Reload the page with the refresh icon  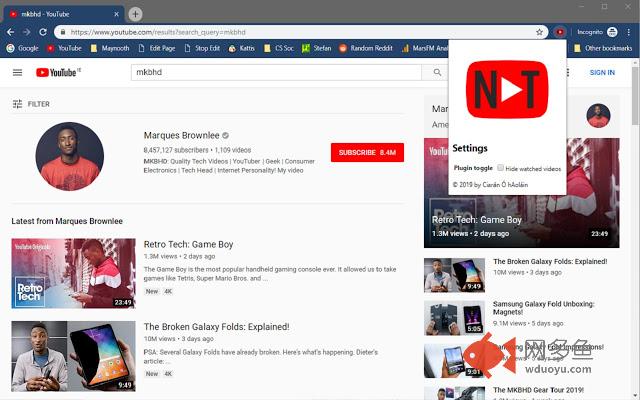[x=43, y=32]
